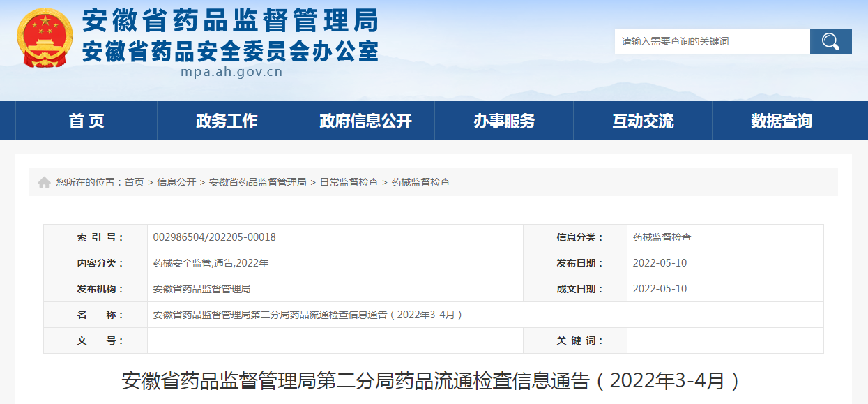Open the 政务工作 navigation tab
The width and height of the screenshot is (868, 404).
click(227, 121)
